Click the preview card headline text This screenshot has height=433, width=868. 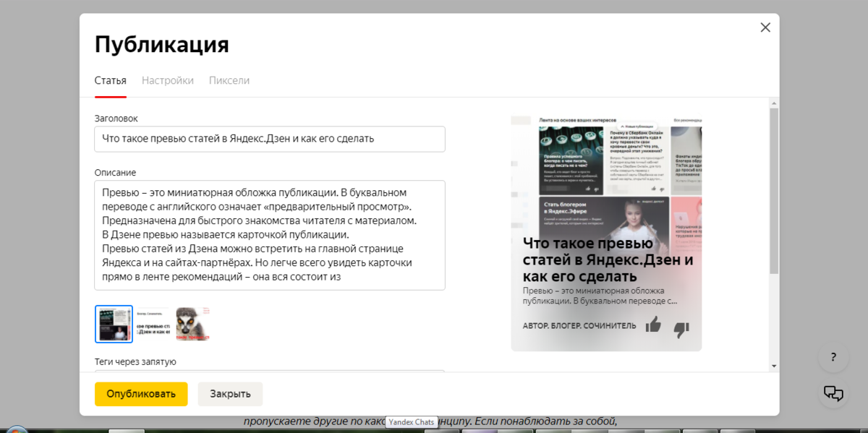(608, 260)
